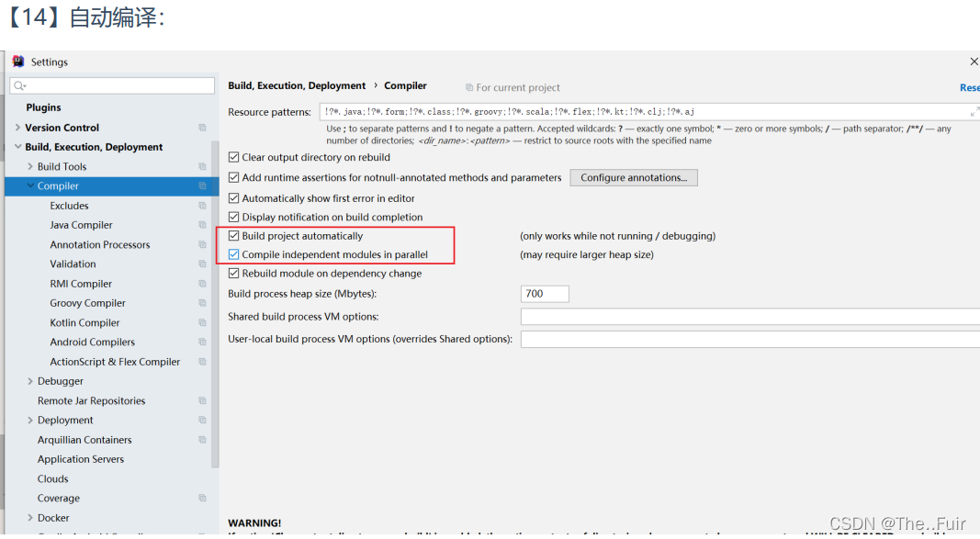This screenshot has width=980, height=539.
Task: Open Excludes settings page
Action: [x=70, y=206]
